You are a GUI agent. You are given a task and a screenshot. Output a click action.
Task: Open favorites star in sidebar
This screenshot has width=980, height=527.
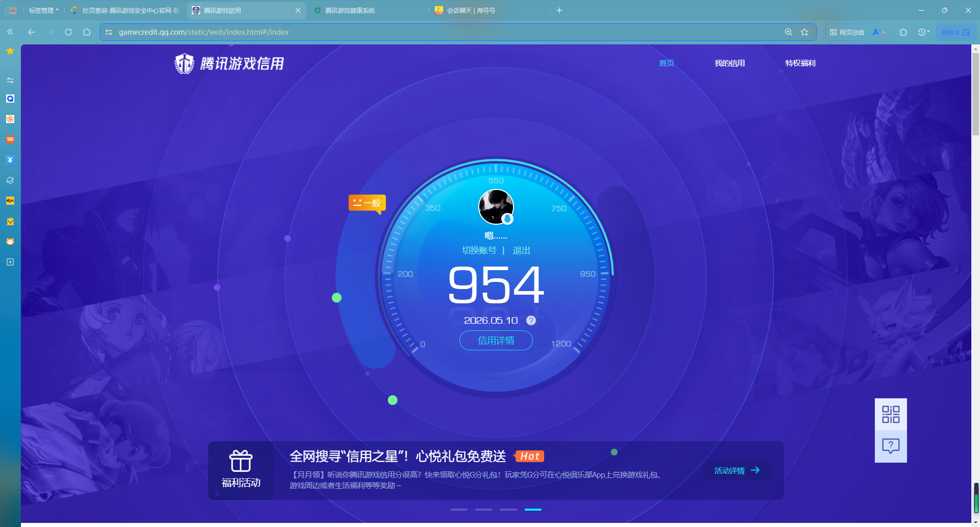tap(10, 51)
